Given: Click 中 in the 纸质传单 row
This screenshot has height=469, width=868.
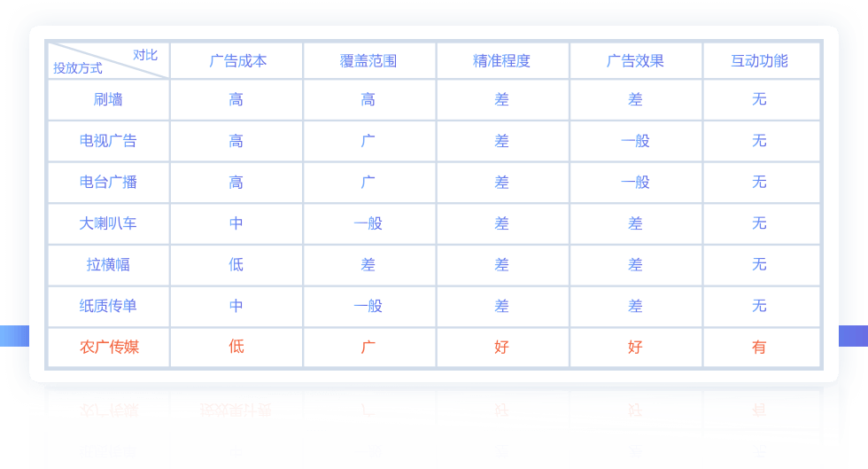Looking at the screenshot, I should point(236,306).
